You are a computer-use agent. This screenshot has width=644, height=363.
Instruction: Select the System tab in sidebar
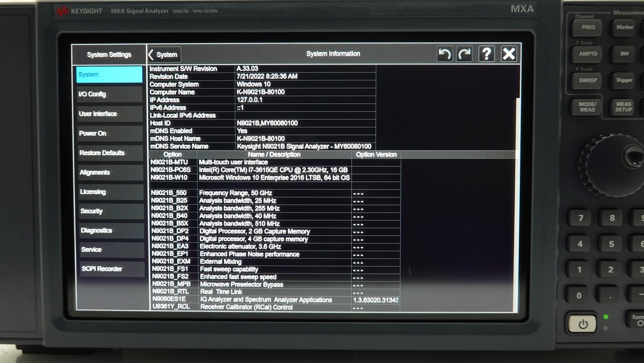[109, 75]
